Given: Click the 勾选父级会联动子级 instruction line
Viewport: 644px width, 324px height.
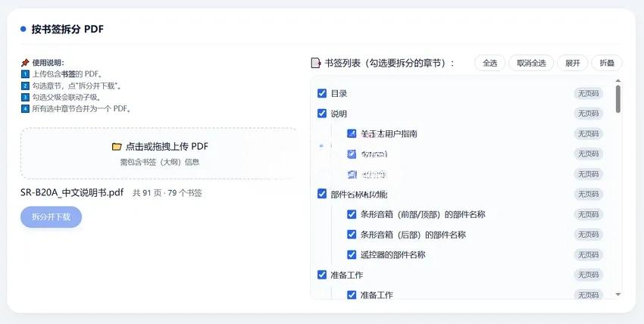Looking at the screenshot, I should coord(67,97).
